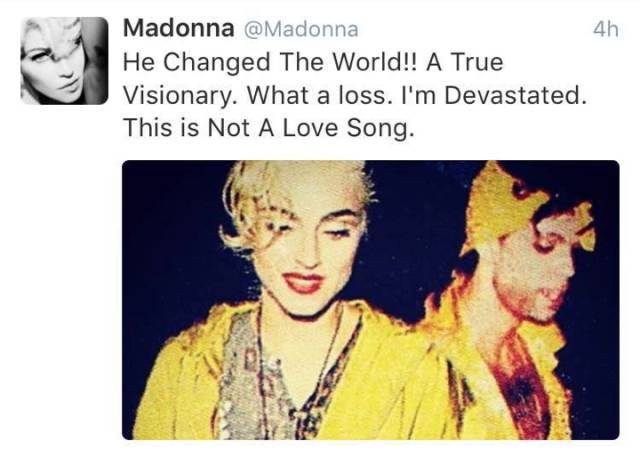Click the words "A True" in the tweet
Screen dimensions: 640x457
[464, 62]
